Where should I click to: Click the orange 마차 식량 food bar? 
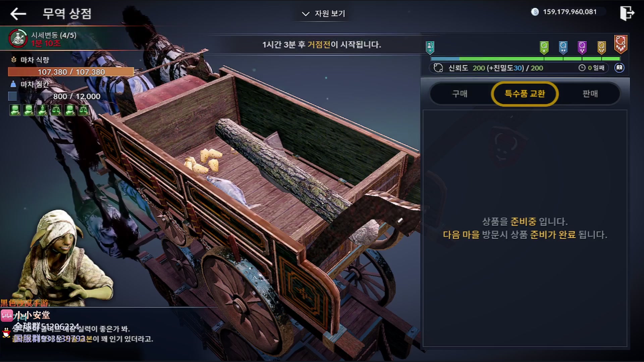(71, 72)
